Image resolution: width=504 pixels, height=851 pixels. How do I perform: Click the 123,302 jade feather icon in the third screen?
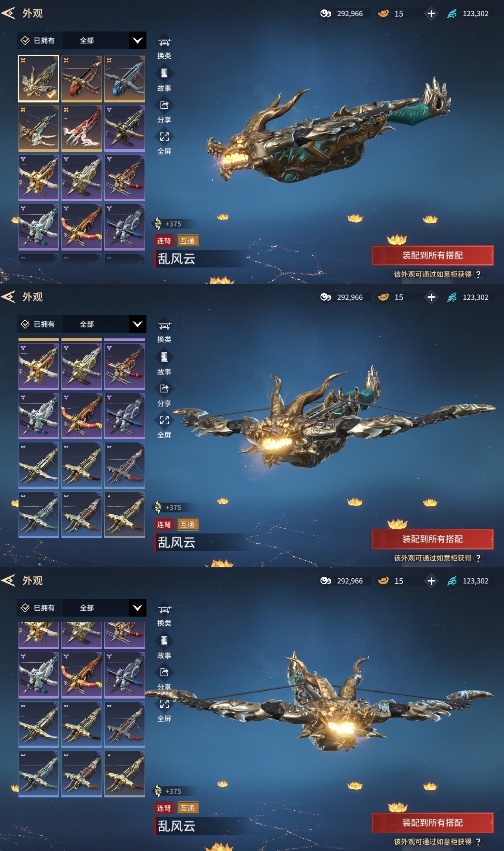point(452,581)
